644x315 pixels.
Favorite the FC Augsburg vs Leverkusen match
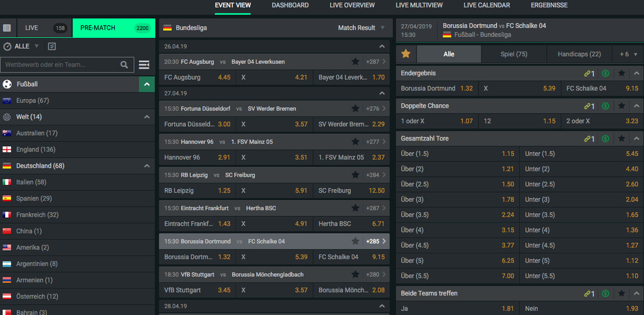coord(355,61)
